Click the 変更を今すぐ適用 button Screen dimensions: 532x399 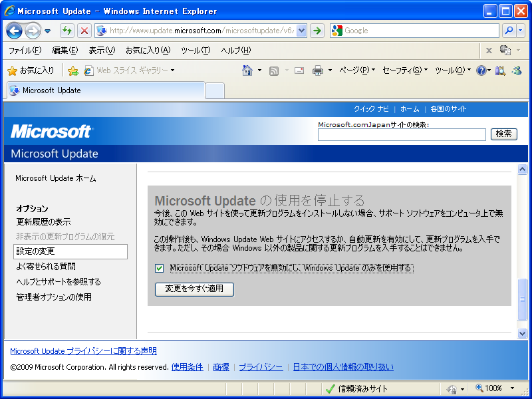[194, 289]
